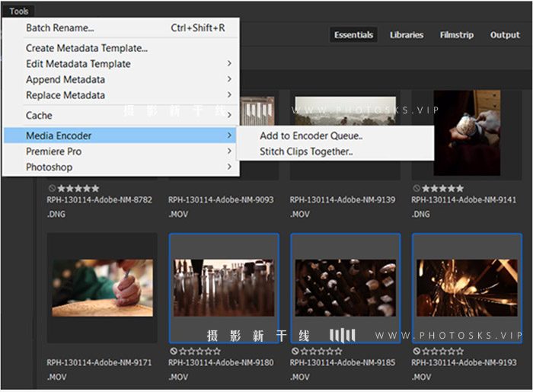Click filename RPH-130114-Adobe-NM-9171
Viewport: 533px width, 392px height.
(x=99, y=362)
